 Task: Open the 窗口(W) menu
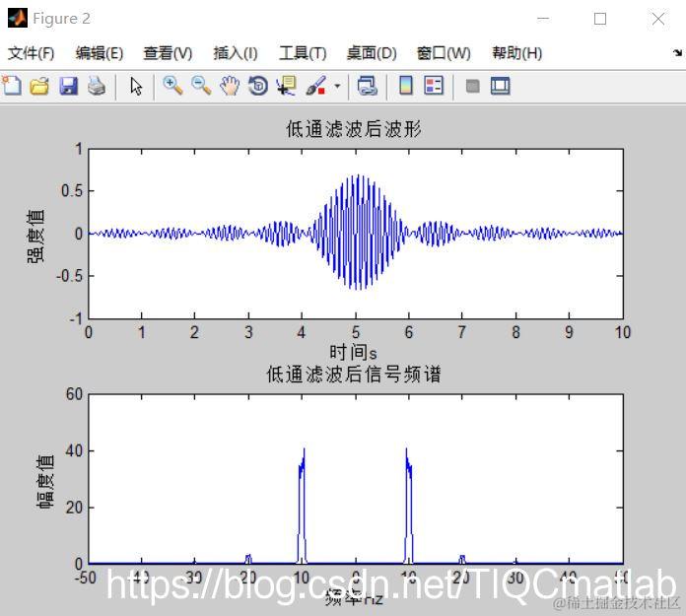pos(444,53)
